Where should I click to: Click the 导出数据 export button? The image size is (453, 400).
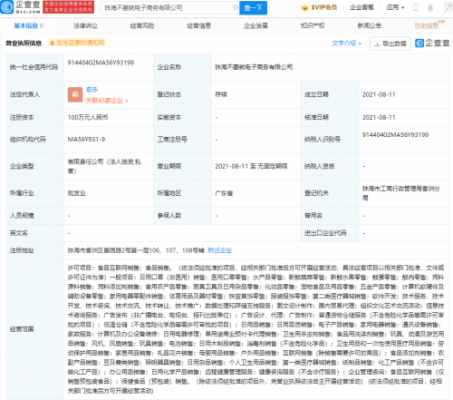390,44
